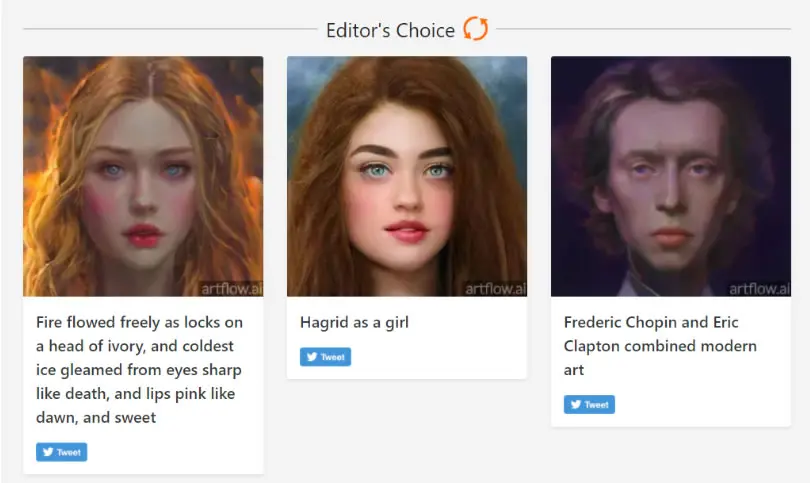The image size is (810, 483).
Task: Tweet the Fire flowed freely portrait
Action: pyautogui.click(x=61, y=452)
